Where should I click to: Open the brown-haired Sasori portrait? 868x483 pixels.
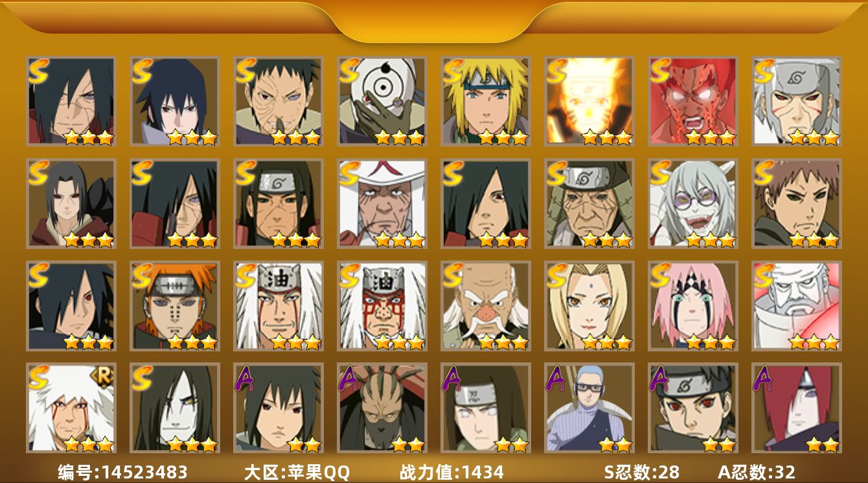pos(797,204)
